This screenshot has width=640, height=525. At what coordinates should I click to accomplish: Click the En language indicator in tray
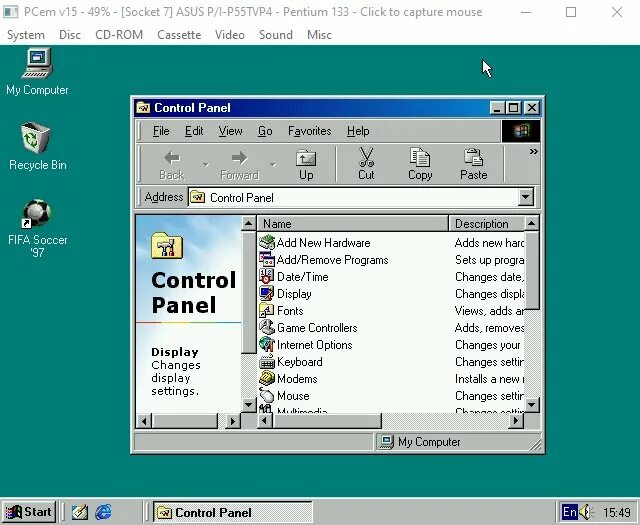coord(570,512)
